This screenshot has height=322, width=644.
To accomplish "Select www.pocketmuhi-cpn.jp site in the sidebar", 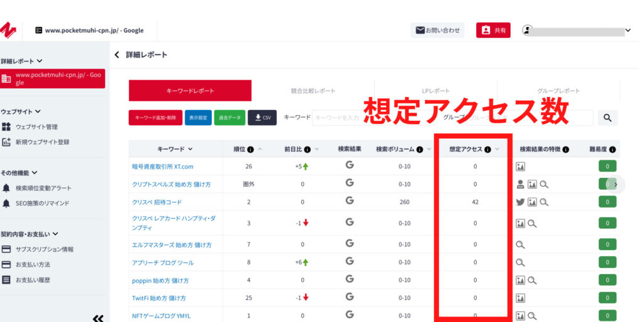I will [x=53, y=79].
